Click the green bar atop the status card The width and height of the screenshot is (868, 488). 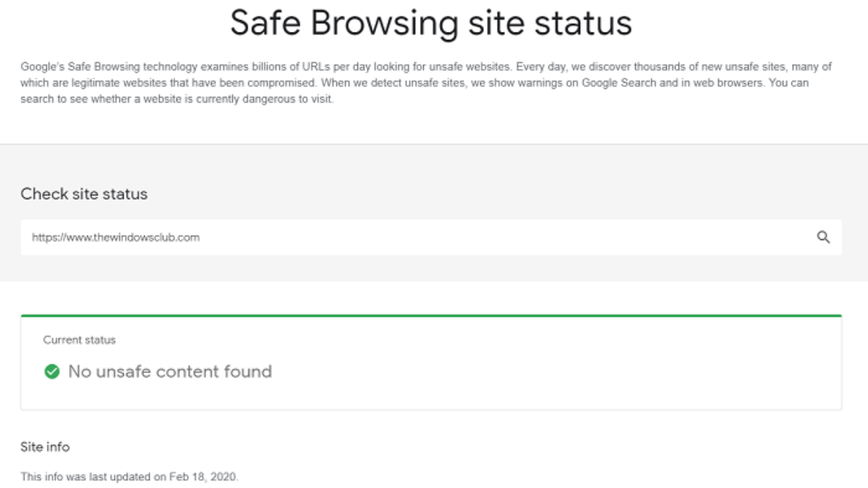click(x=431, y=315)
